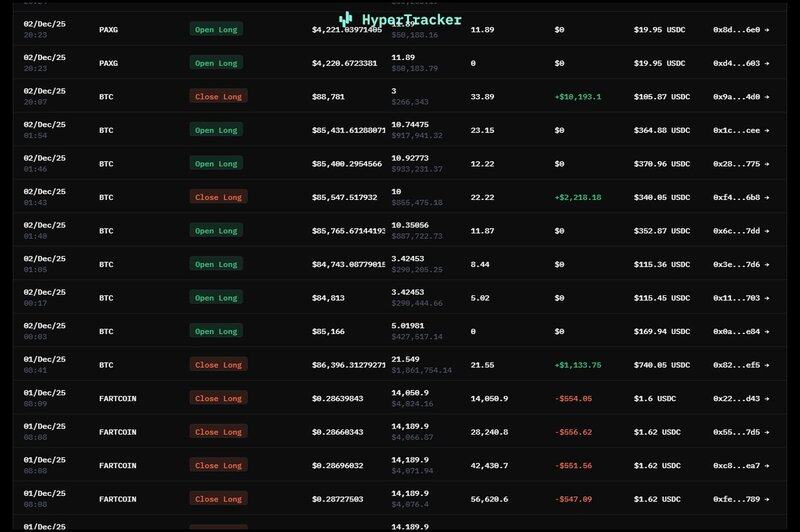
Task: Click arrow icon beside hash 0x8d...6e0
Action: (x=767, y=30)
